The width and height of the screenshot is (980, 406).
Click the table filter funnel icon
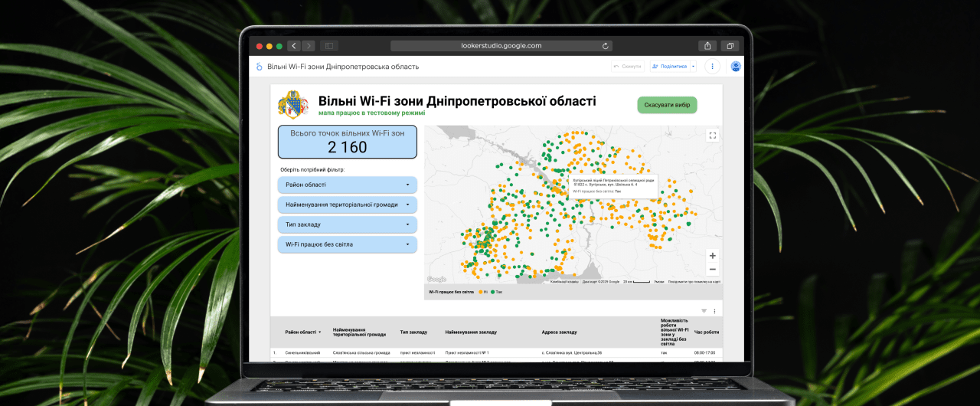[704, 311]
